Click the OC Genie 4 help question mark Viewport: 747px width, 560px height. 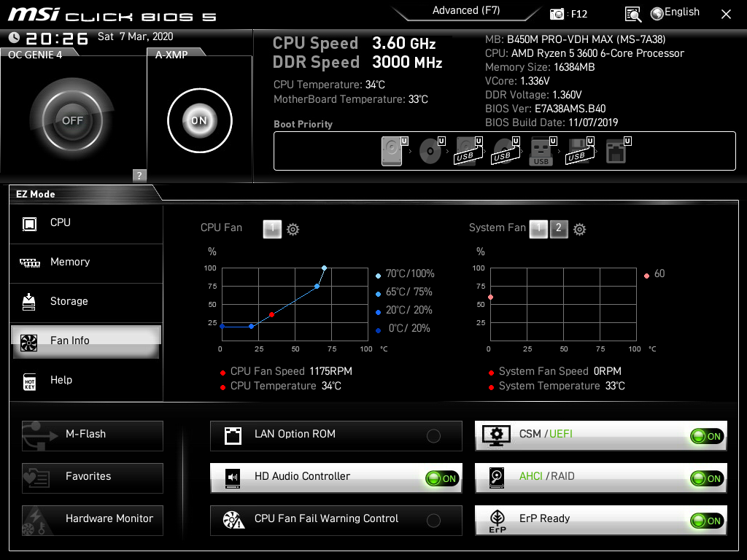tap(139, 175)
